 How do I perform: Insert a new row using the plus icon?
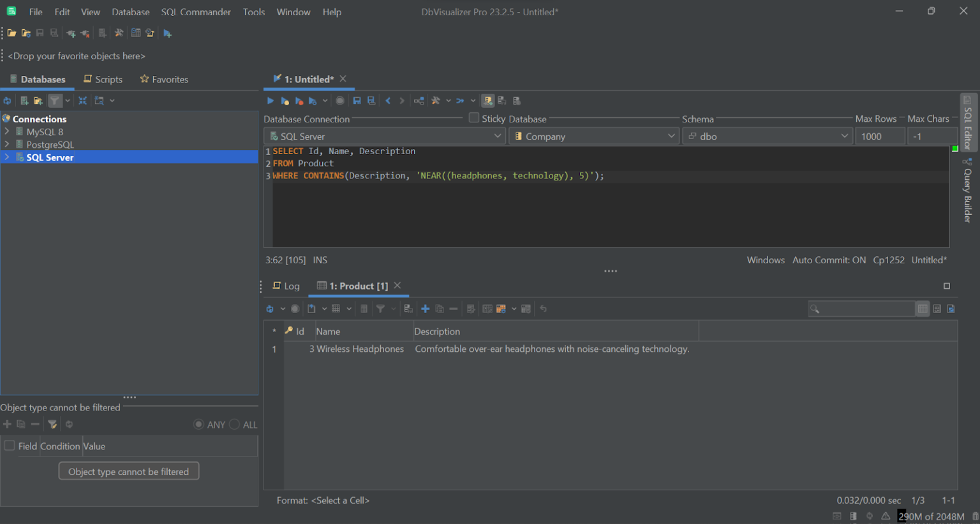tap(425, 309)
